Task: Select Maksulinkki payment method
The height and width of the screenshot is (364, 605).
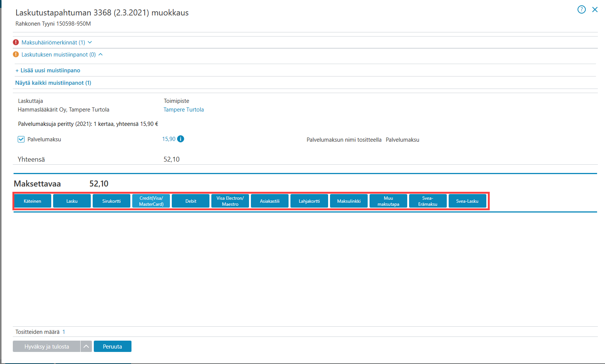Action: point(349,201)
